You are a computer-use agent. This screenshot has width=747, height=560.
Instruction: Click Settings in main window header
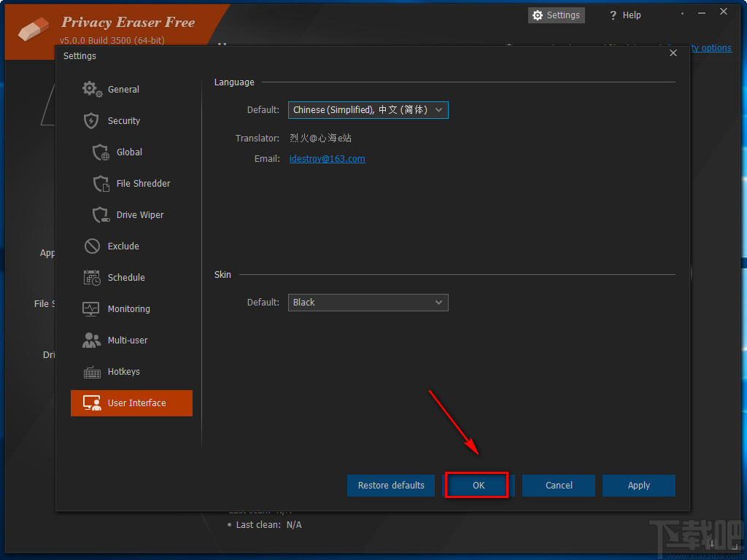556,15
